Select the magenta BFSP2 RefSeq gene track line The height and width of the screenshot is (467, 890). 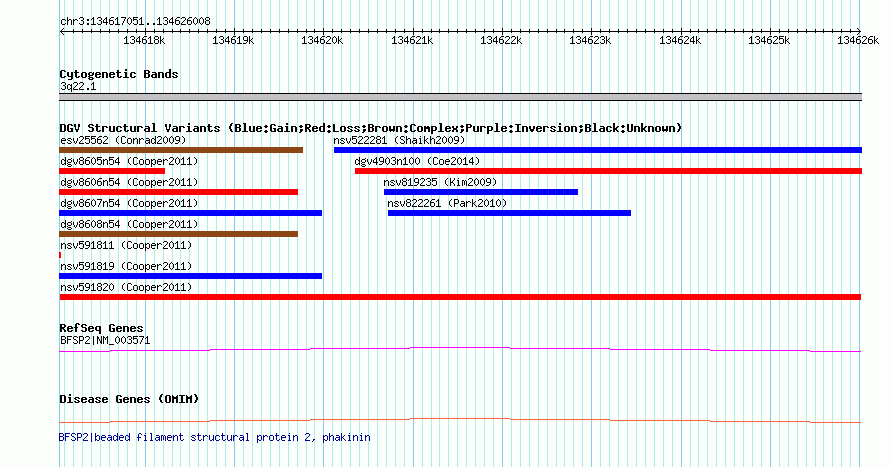click(460, 350)
